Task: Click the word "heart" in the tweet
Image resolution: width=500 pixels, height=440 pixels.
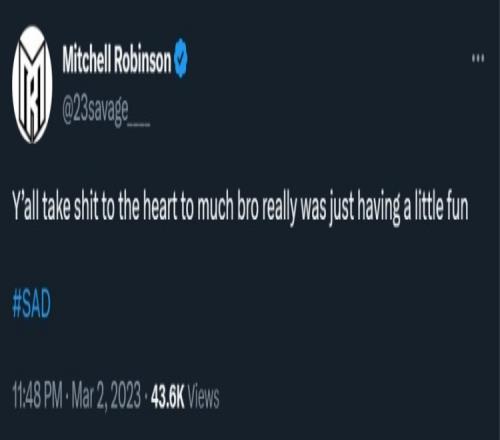Action: 160,206
